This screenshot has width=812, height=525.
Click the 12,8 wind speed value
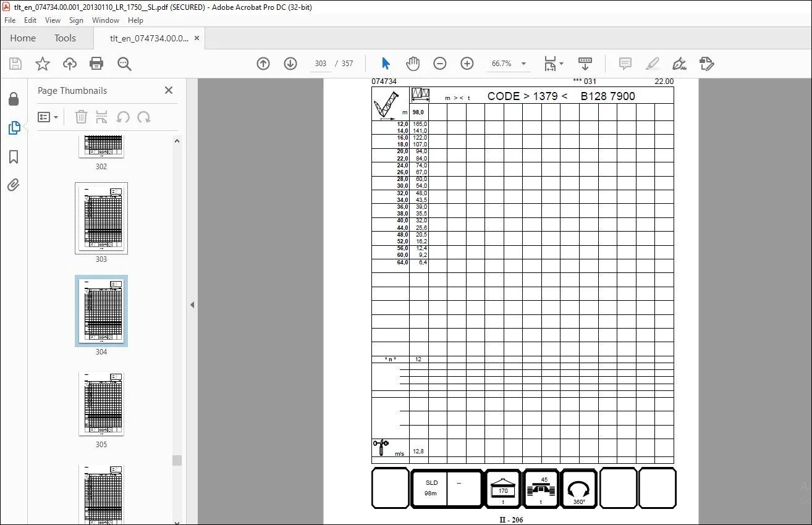[x=418, y=451]
